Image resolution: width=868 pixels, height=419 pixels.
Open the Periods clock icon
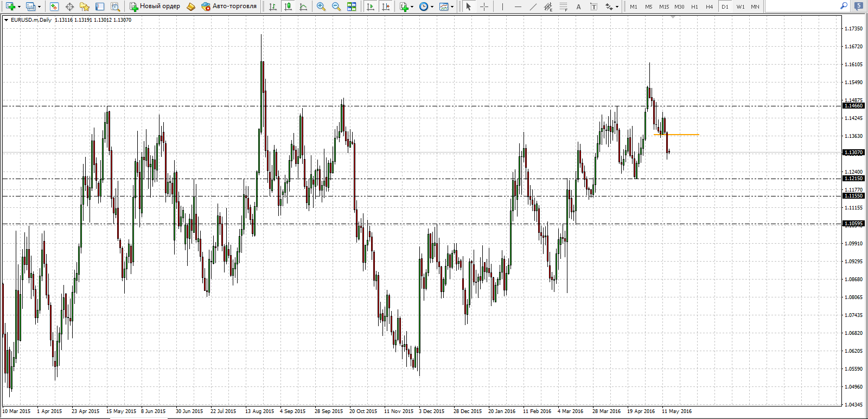[424, 7]
